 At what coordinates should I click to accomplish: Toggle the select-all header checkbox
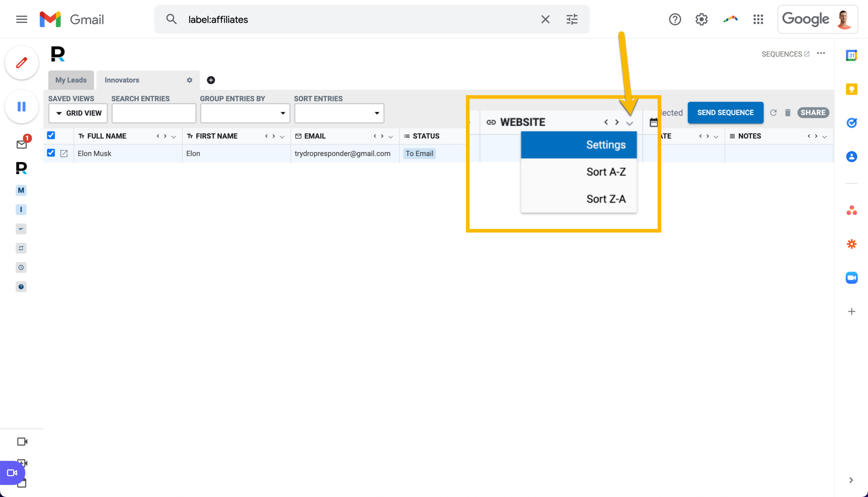click(x=51, y=136)
